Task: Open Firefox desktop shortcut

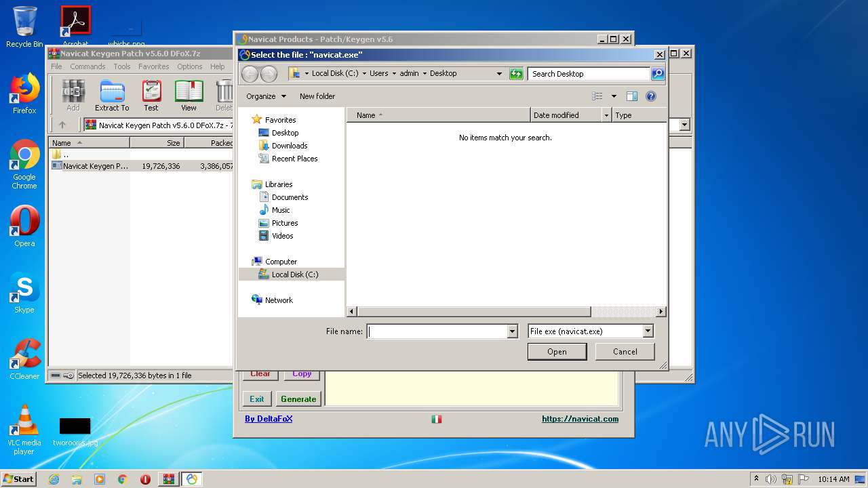Action: coord(24,94)
